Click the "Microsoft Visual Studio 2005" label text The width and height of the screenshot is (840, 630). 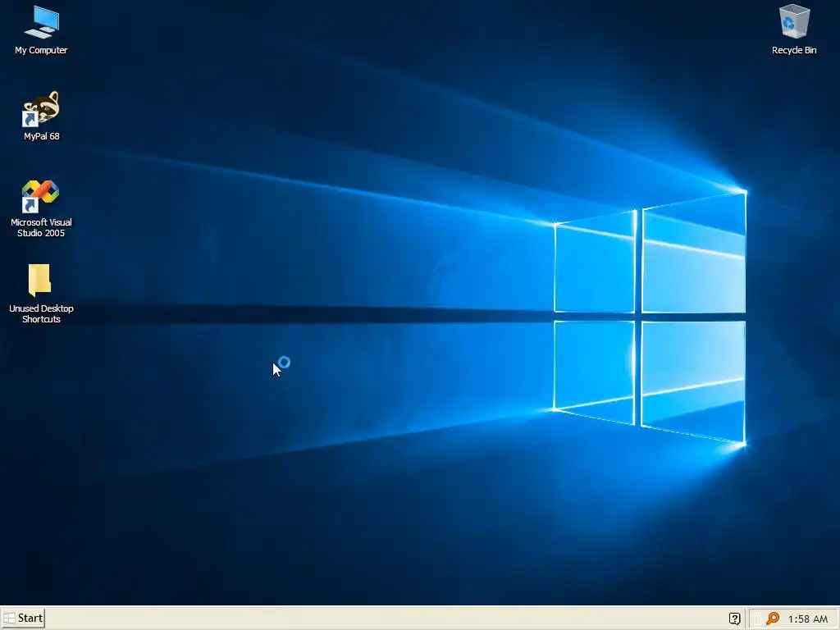41,228
